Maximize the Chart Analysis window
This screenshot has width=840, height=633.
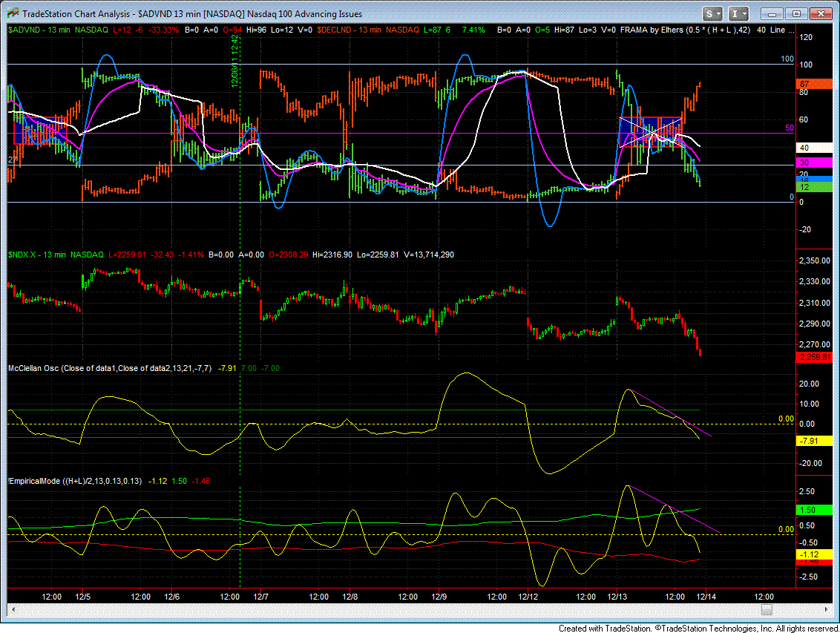(796, 14)
